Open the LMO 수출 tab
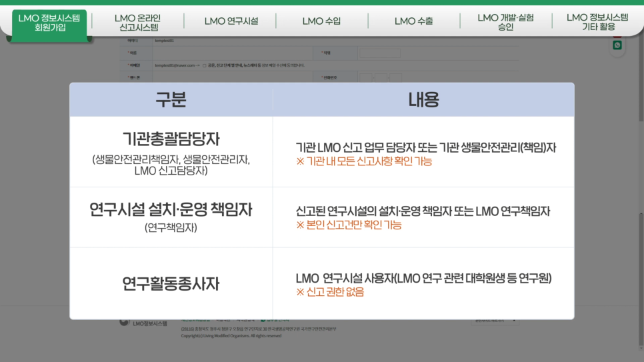644x362 pixels. (x=413, y=21)
